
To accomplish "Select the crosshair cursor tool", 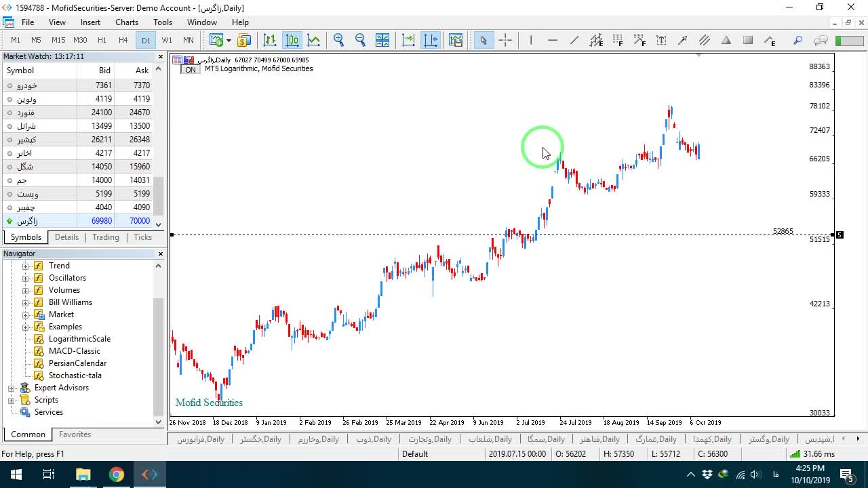I will click(x=505, y=40).
